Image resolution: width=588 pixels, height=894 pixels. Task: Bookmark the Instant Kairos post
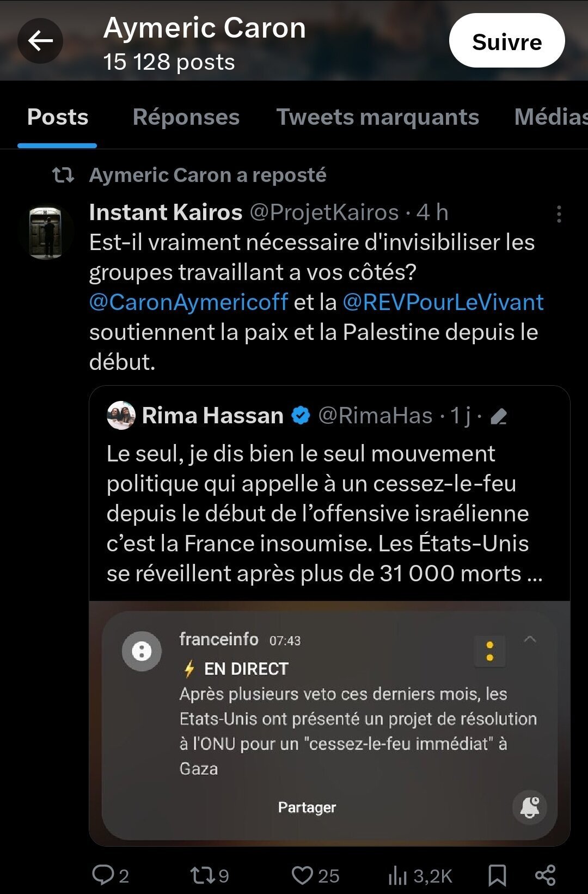(x=497, y=875)
